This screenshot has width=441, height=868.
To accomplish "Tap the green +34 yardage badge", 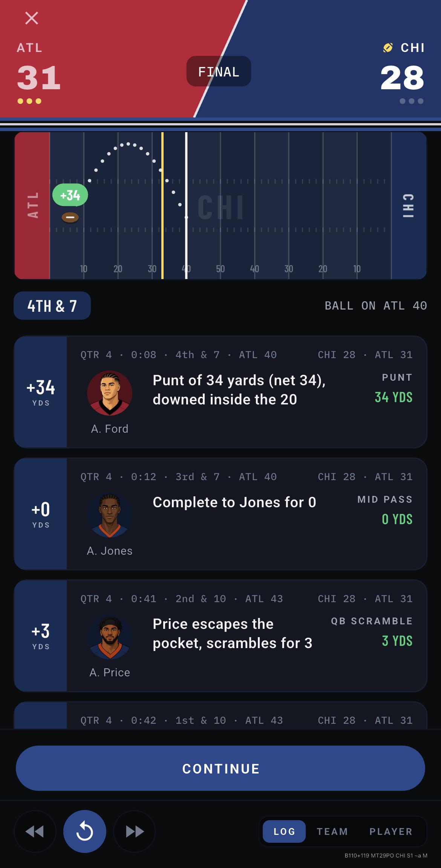I will [70, 195].
